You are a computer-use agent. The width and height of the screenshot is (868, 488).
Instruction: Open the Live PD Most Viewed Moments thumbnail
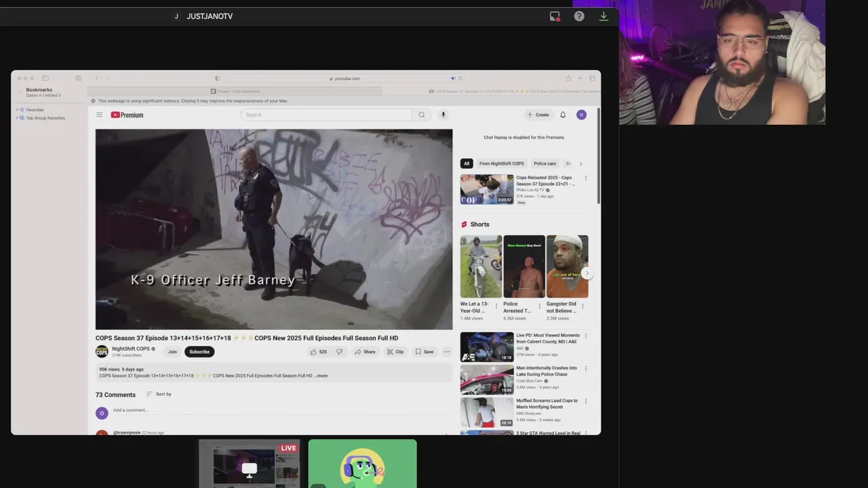[487, 346]
